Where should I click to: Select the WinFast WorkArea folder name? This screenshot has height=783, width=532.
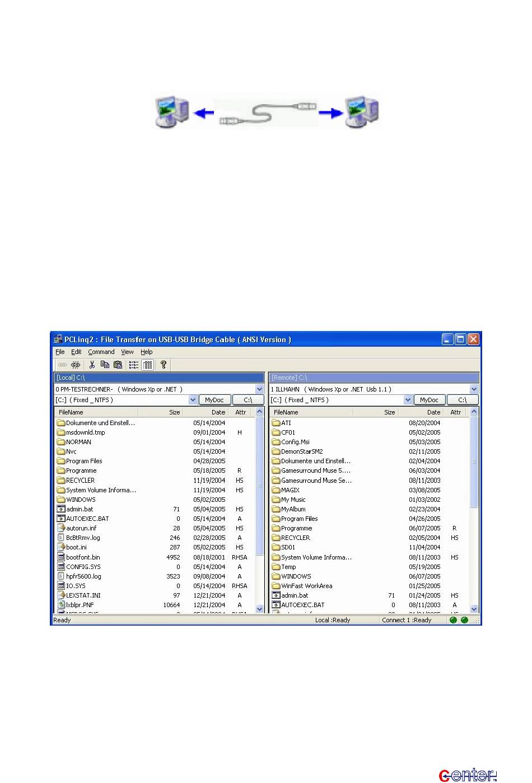tap(306, 586)
